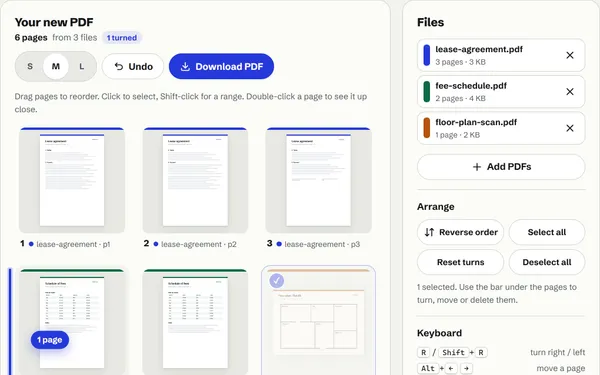
Task: Click the '1 turned' badge
Action: point(122,38)
